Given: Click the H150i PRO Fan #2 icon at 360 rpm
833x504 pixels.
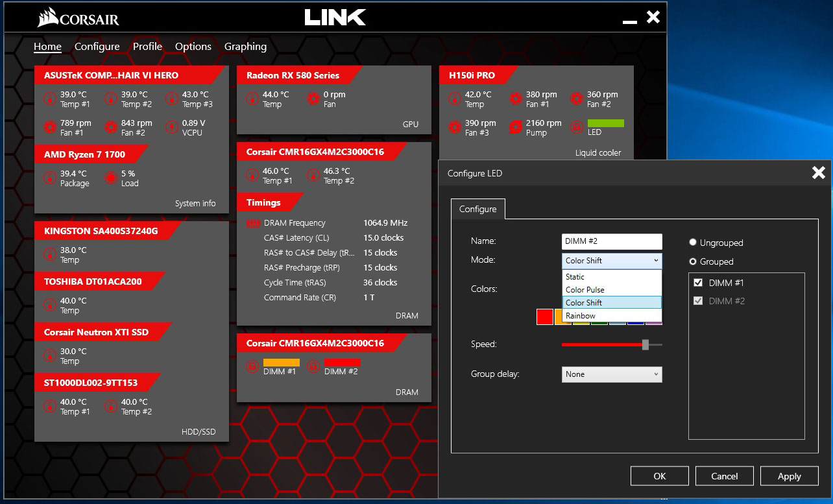Looking at the screenshot, I should coord(577,99).
